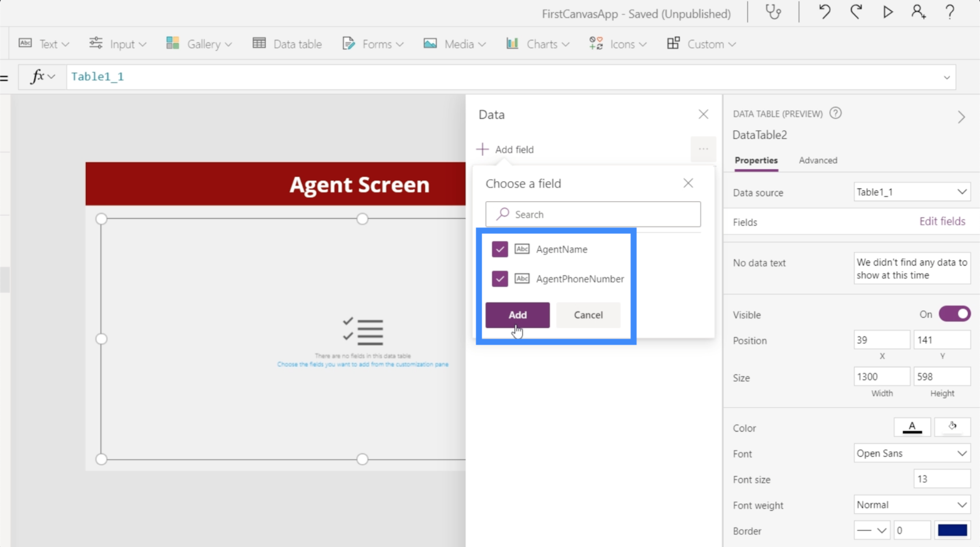This screenshot has width=980, height=547.
Task: Open the App checker stethoscope icon
Action: pos(773,12)
